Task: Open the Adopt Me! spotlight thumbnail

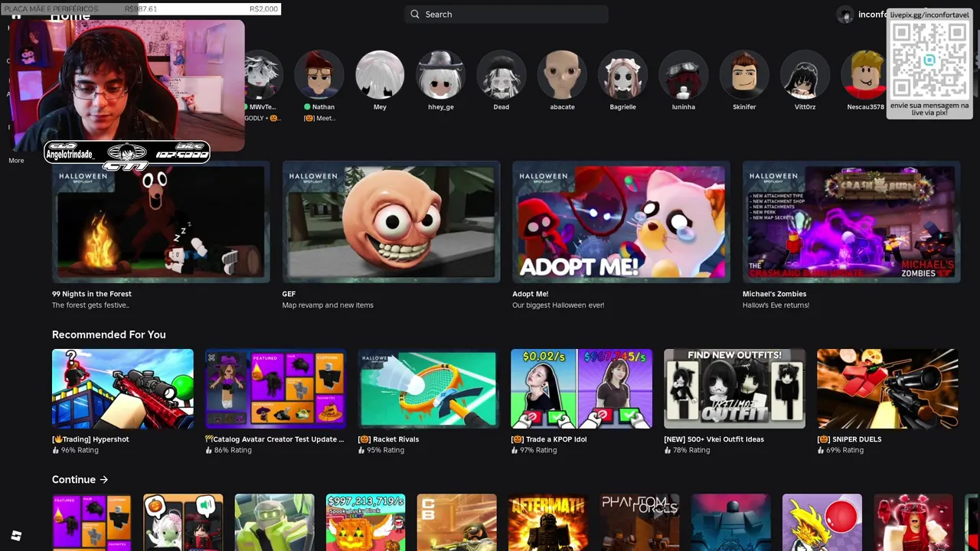Action: tap(621, 222)
